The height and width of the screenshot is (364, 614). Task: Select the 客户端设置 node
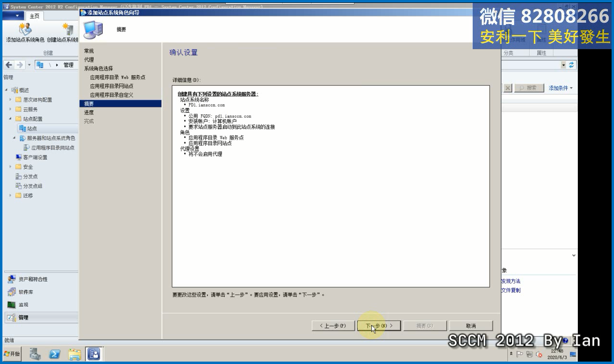31,157
